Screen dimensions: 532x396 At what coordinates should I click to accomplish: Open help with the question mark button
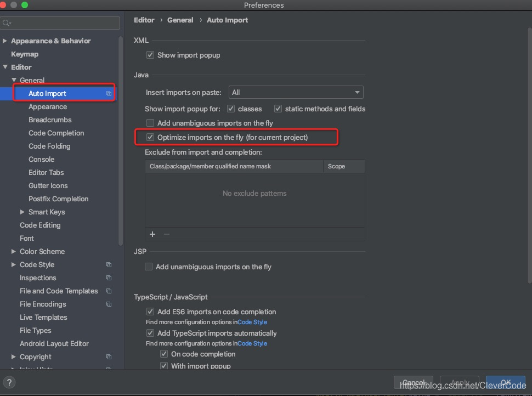[9, 382]
